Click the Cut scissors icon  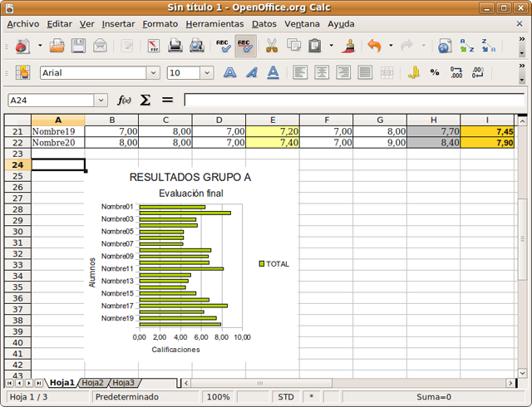(x=271, y=46)
